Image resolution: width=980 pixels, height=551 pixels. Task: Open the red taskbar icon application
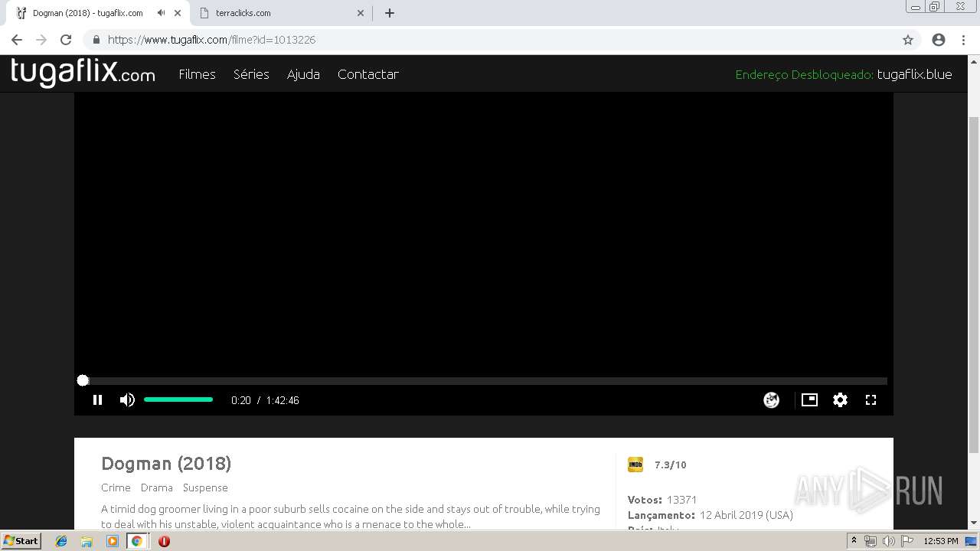(164, 541)
